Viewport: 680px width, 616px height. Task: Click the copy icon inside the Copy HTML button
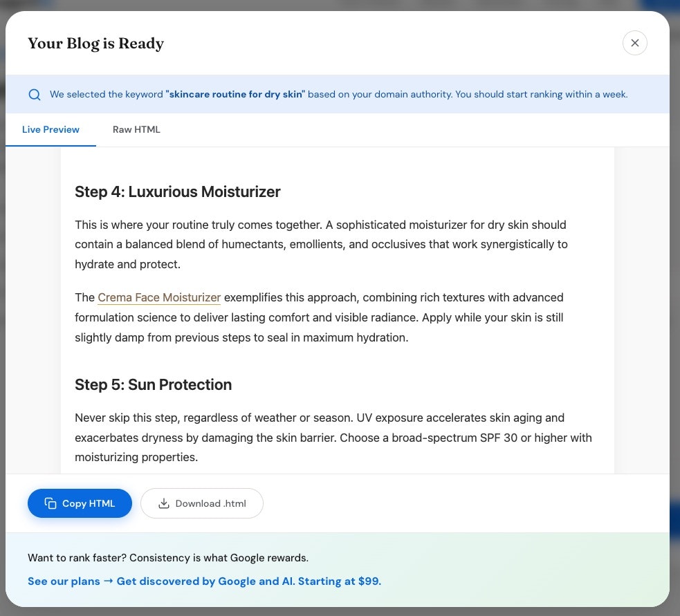[50, 503]
